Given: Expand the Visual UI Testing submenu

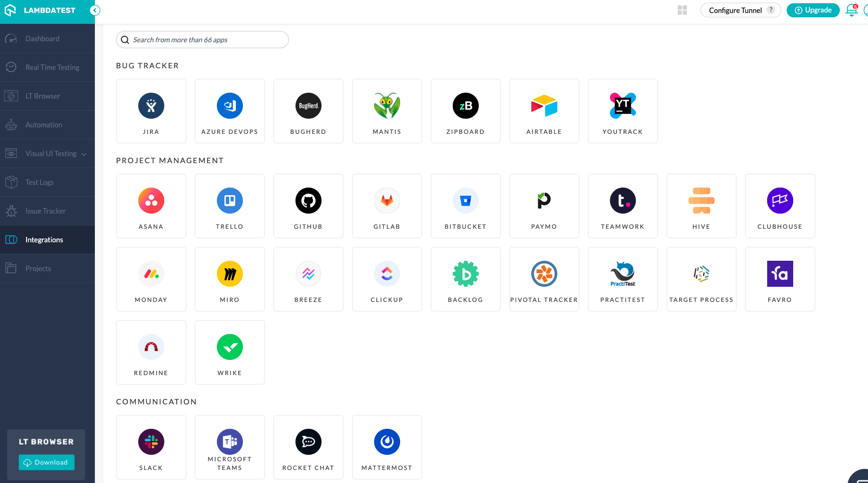Looking at the screenshot, I should (x=83, y=154).
